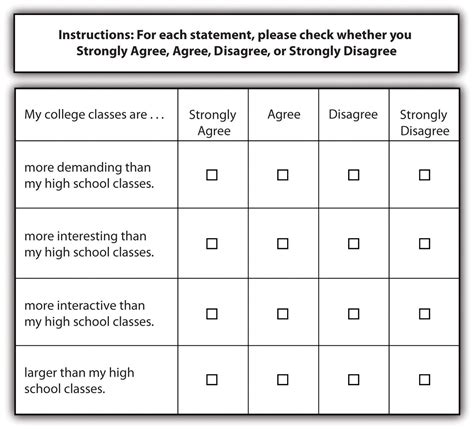The width and height of the screenshot is (474, 429).
Task: Check Strongly Agree for more demanding classes
Action: click(x=212, y=175)
